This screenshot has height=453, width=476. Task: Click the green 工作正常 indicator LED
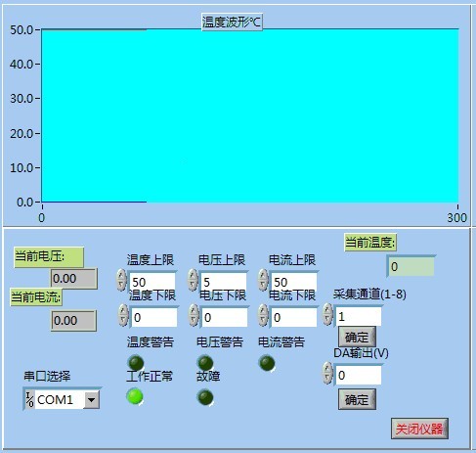click(x=135, y=396)
